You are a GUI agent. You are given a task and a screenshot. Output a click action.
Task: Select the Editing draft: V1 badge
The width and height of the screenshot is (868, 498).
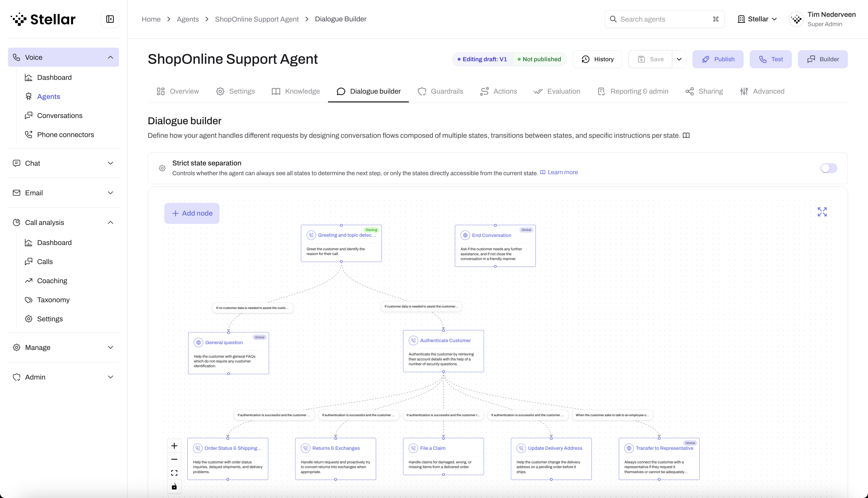482,59
